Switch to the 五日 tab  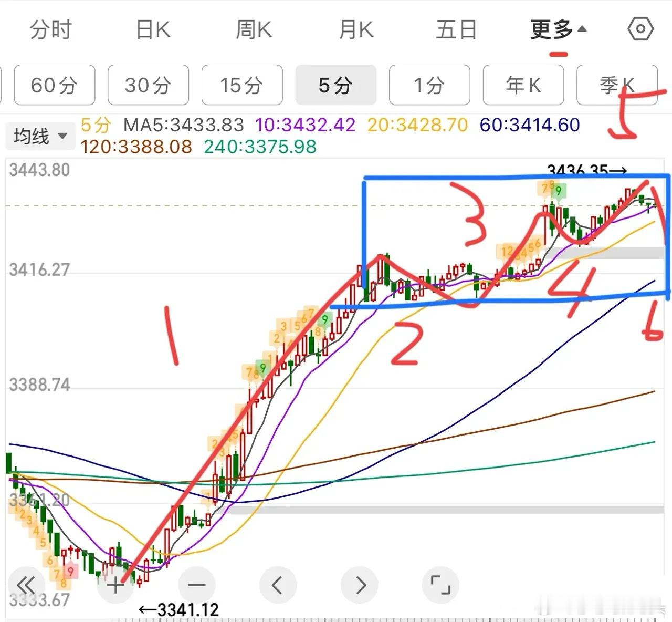(x=456, y=30)
